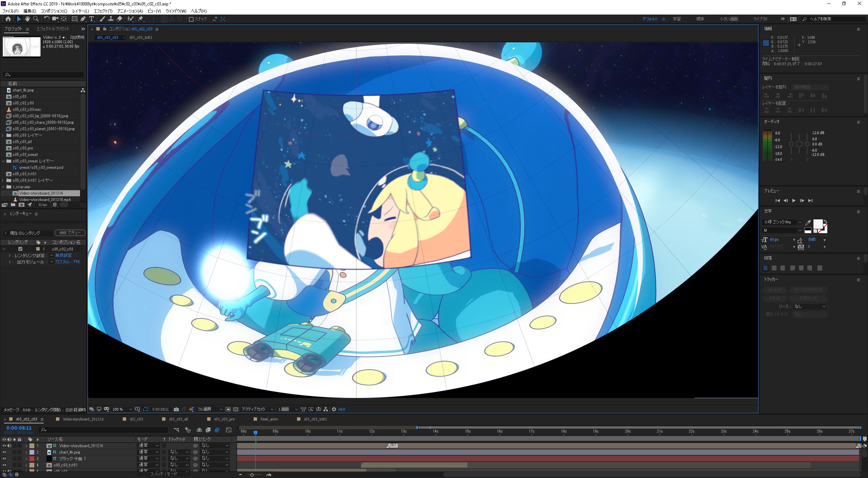This screenshot has height=478, width=868.
Task: Play the preview
Action: click(794, 201)
